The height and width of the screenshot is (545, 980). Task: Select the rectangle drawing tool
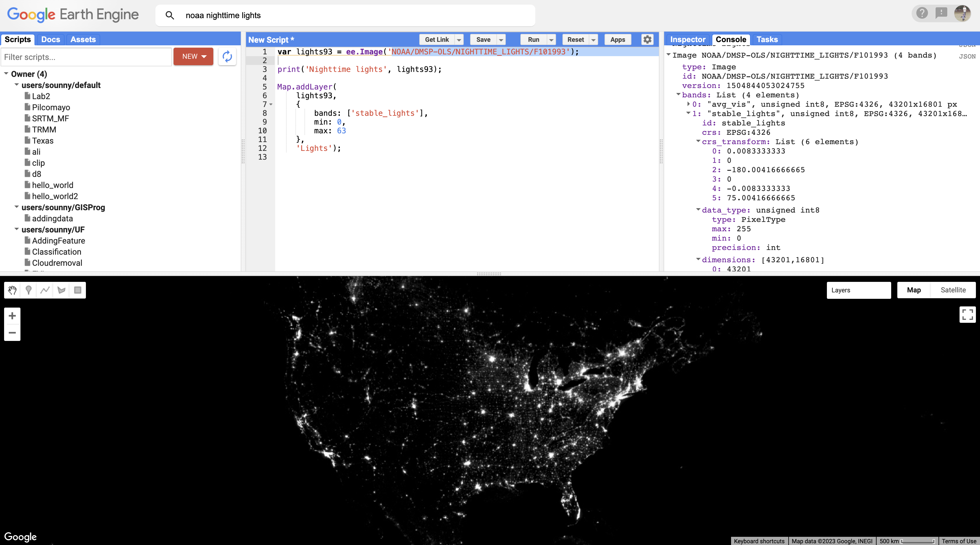click(x=78, y=290)
